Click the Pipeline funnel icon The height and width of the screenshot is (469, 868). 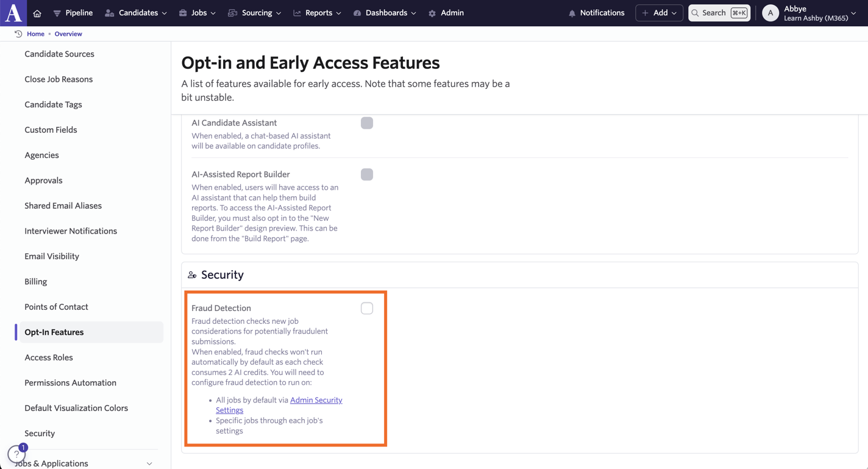pos(57,13)
